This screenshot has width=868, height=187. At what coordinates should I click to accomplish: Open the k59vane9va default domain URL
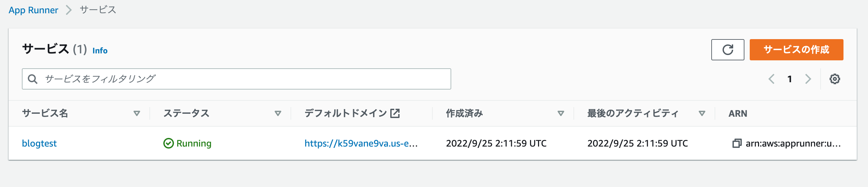[361, 143]
